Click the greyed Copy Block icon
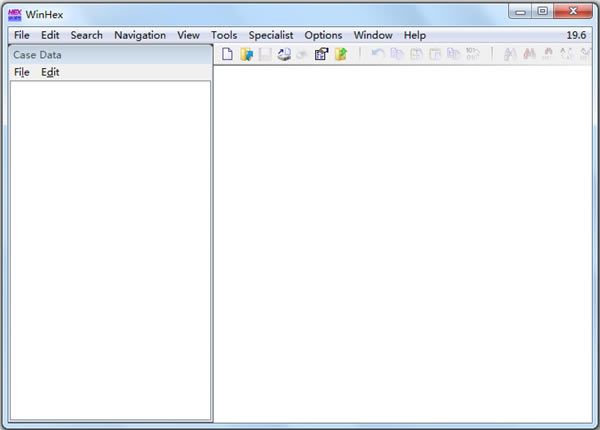600x430 pixels. [397, 54]
